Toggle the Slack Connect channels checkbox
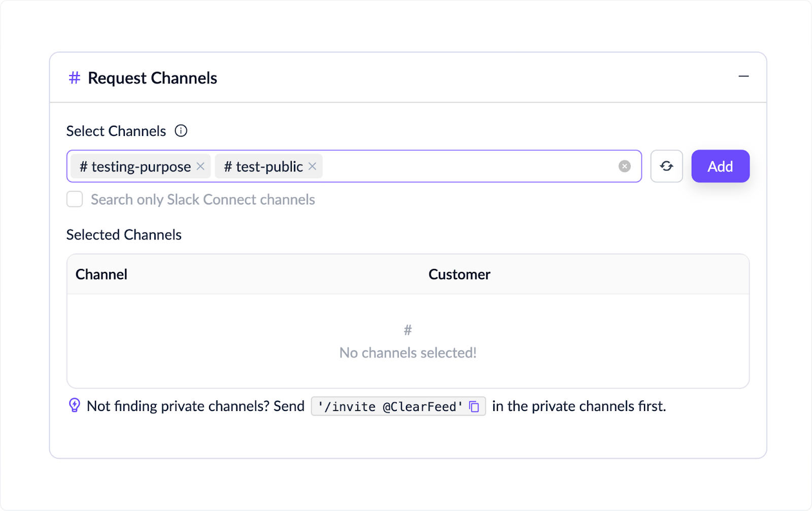The height and width of the screenshot is (511, 812). [x=74, y=199]
